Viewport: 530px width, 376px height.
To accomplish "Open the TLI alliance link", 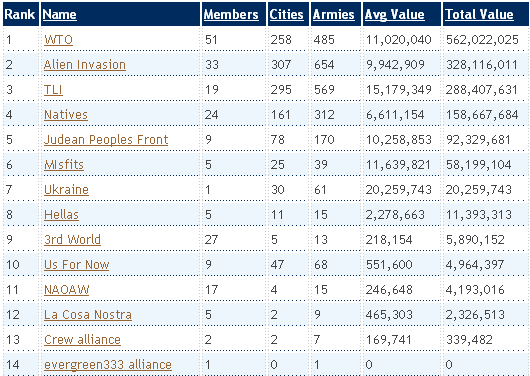I will (53, 90).
